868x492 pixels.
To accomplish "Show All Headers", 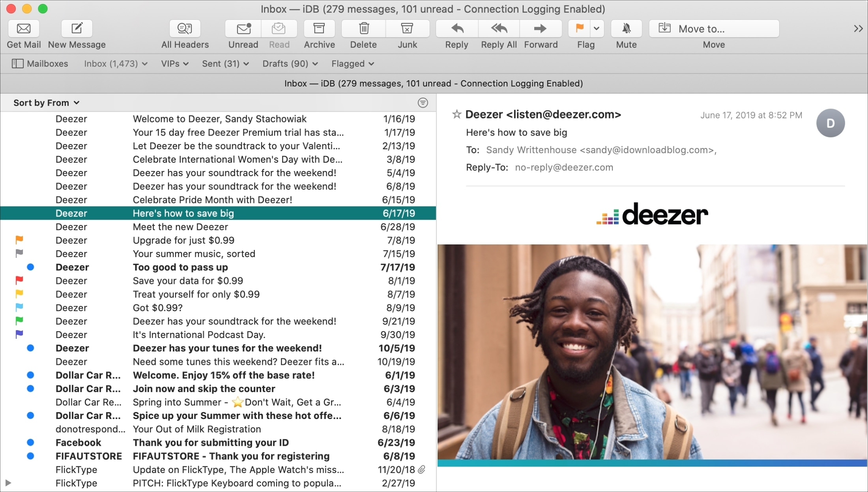I will [185, 28].
